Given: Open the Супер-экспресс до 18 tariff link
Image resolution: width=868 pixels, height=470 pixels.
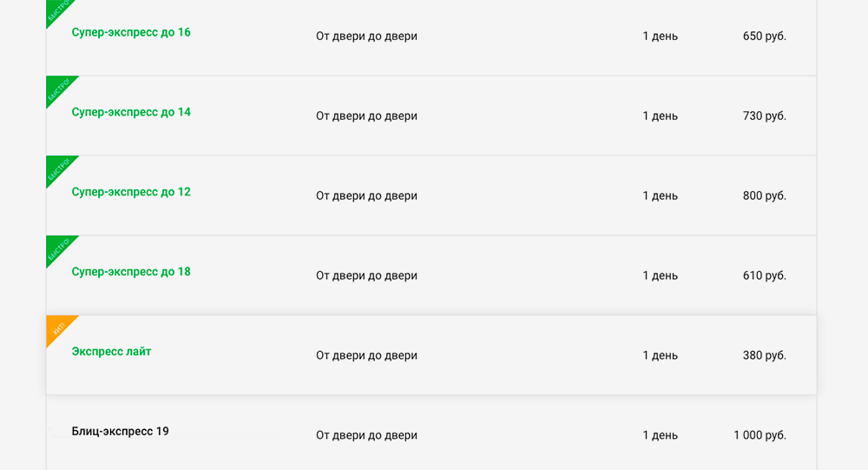Looking at the screenshot, I should [x=131, y=272].
